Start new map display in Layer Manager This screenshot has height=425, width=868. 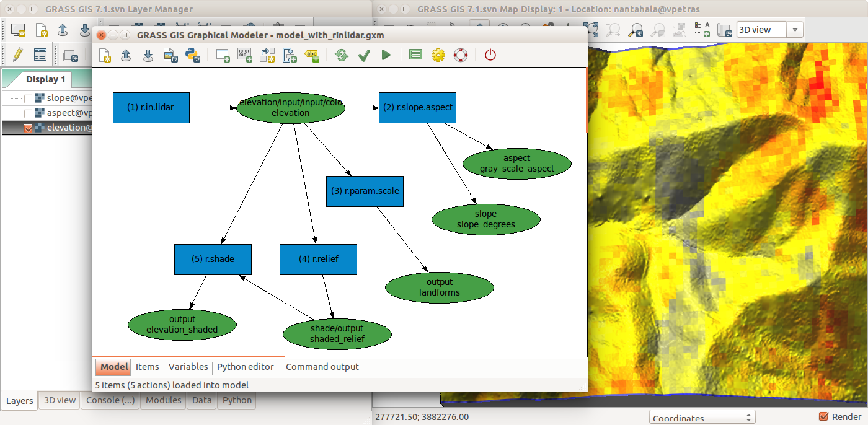click(x=18, y=30)
